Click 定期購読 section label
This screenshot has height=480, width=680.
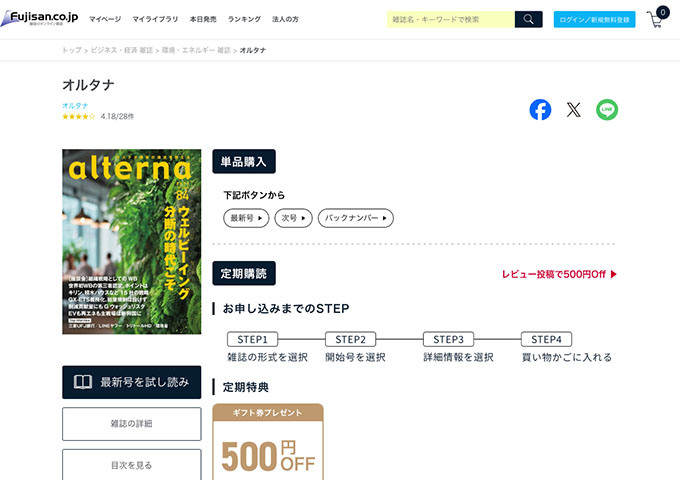point(244,273)
